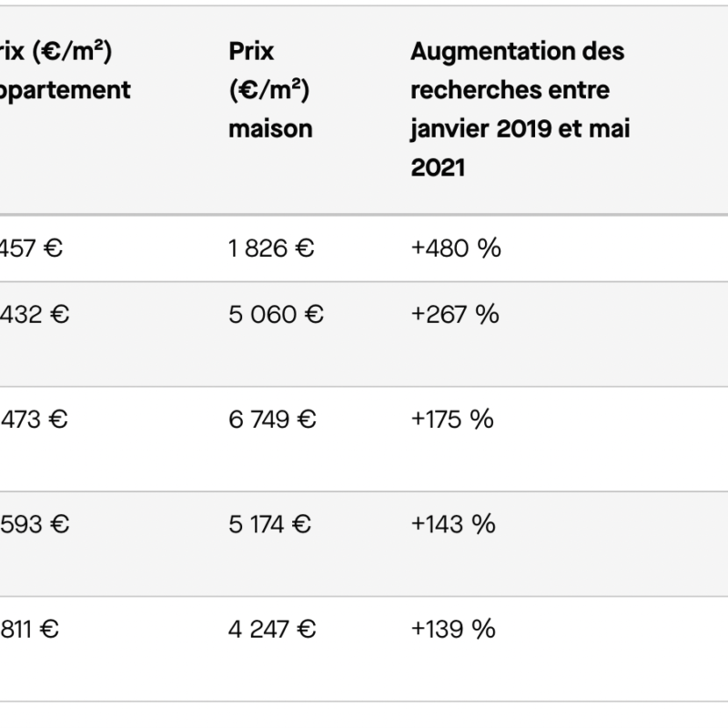Click the '5 174 €' house price cell
This screenshot has width=728, height=728.
[269, 524]
